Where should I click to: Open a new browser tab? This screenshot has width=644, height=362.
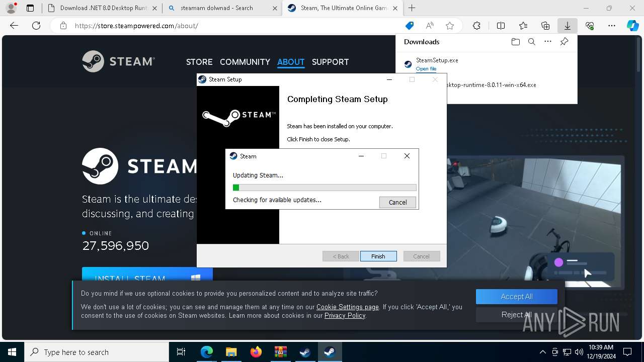point(412,8)
